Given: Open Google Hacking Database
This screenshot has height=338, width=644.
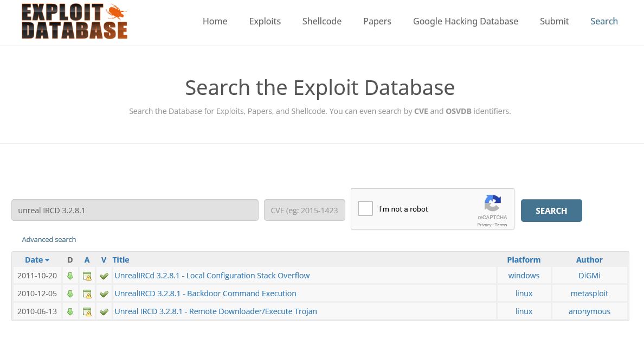Looking at the screenshot, I should click(465, 21).
